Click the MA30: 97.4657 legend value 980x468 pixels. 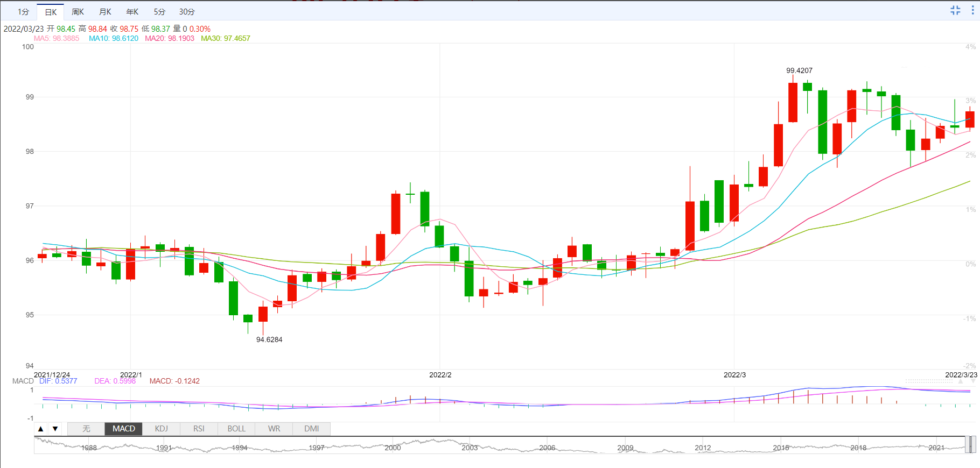226,38
